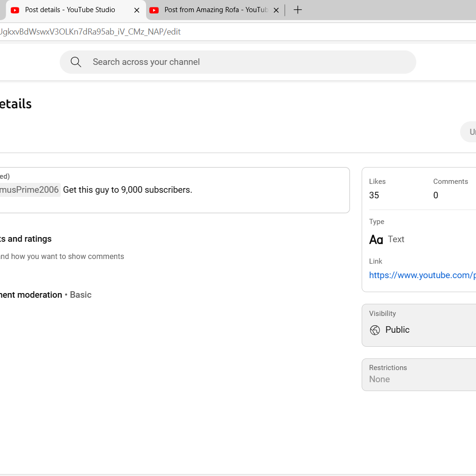The width and height of the screenshot is (476, 476).
Task: Switch to Post details YouTube Studio tab
Action: click(70, 10)
